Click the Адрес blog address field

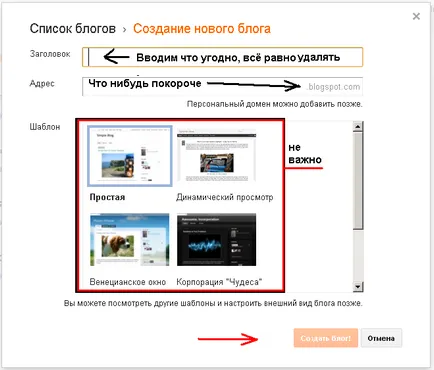222,87
